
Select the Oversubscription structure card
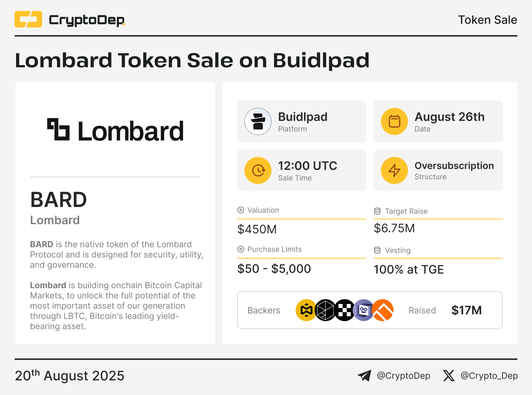[x=438, y=170]
